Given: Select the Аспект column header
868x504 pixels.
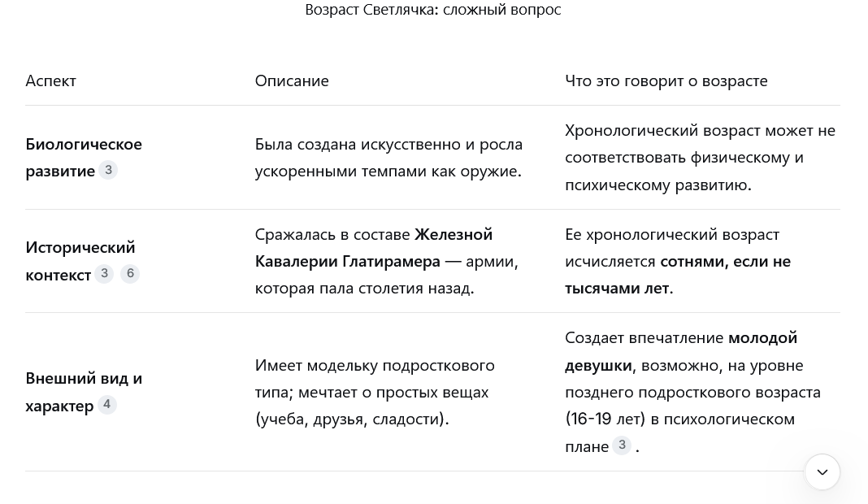Looking at the screenshot, I should (51, 80).
